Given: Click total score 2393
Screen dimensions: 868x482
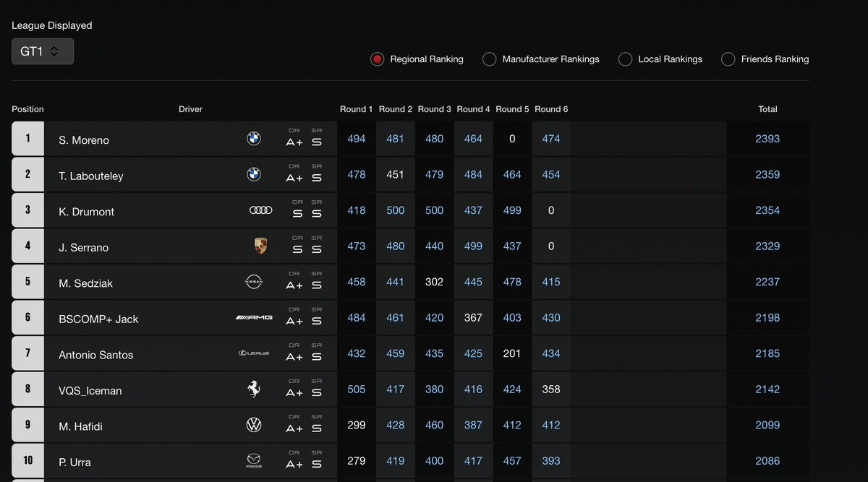Looking at the screenshot, I should coord(767,139).
